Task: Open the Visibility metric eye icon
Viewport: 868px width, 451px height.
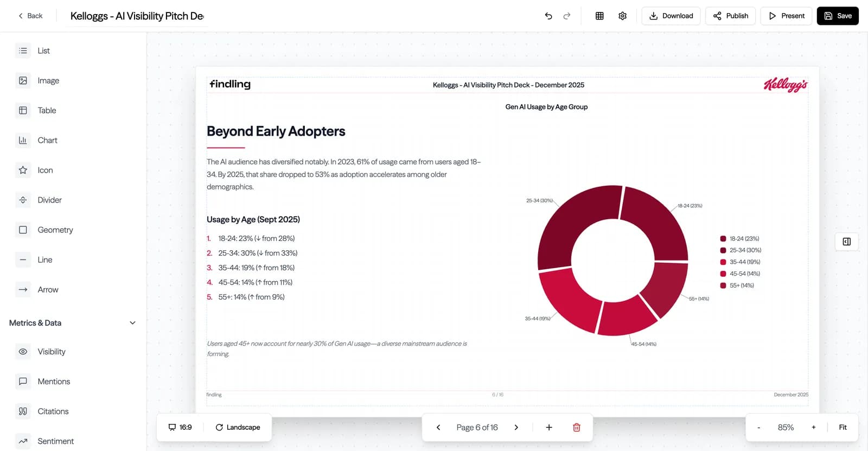Action: (x=23, y=352)
